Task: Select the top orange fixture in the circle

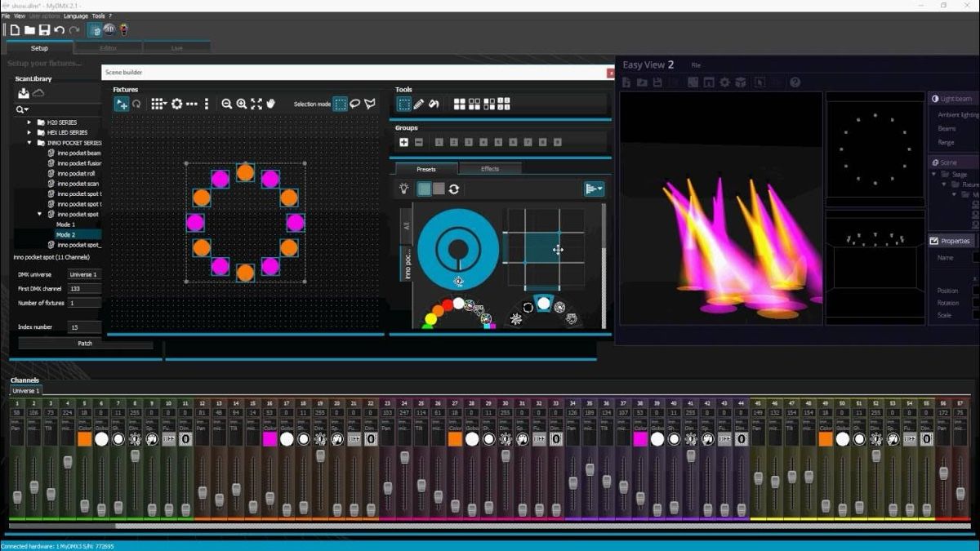Action: pyautogui.click(x=245, y=172)
